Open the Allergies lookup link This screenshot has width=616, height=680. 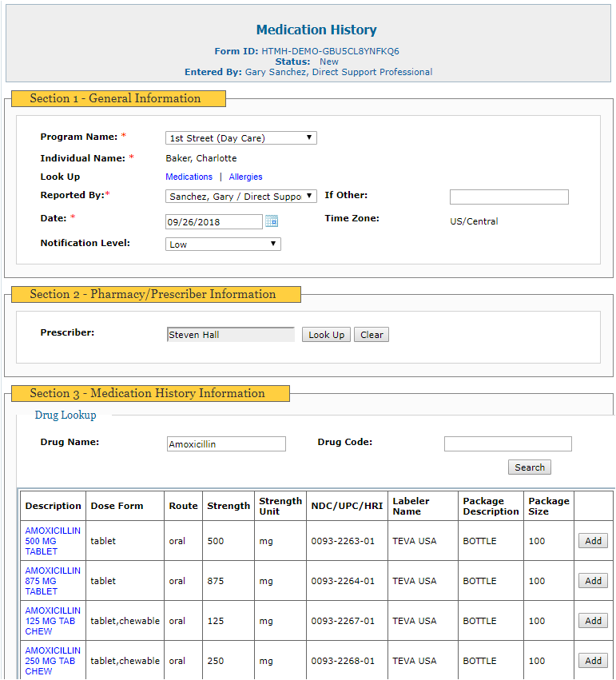[x=245, y=177]
